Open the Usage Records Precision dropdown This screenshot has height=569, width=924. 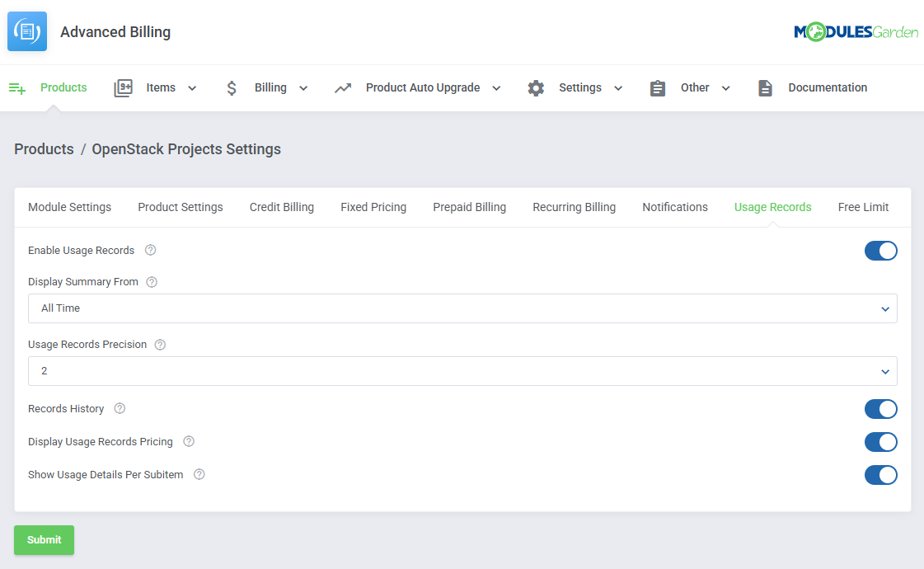(x=462, y=371)
